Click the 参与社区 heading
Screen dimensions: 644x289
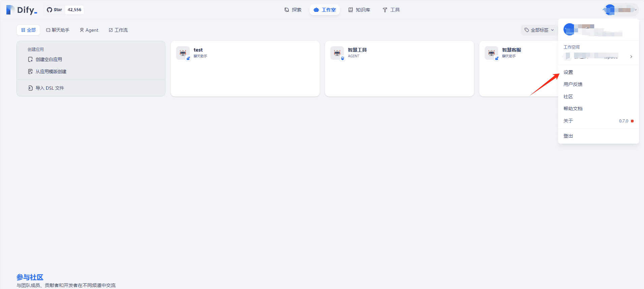pos(30,277)
